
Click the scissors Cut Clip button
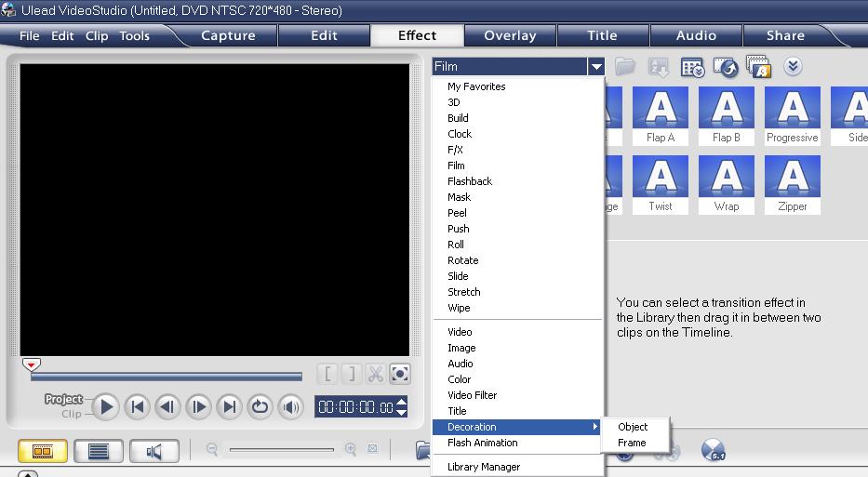coord(376,374)
